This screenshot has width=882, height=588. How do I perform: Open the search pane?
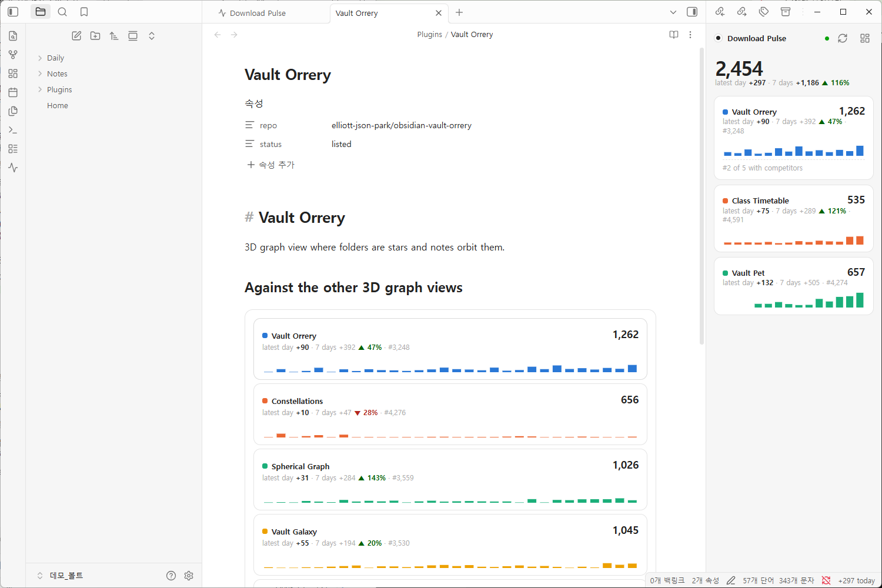[62, 12]
